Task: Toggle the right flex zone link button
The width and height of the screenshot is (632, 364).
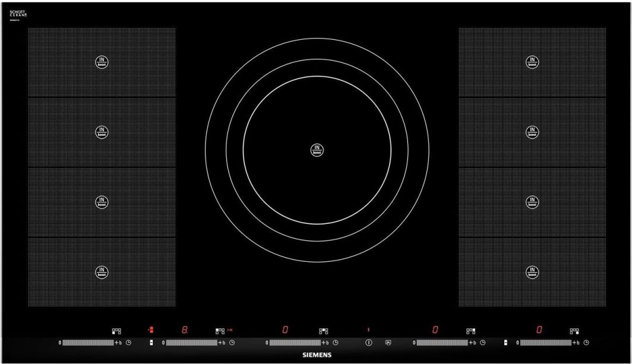Action: tap(505, 343)
